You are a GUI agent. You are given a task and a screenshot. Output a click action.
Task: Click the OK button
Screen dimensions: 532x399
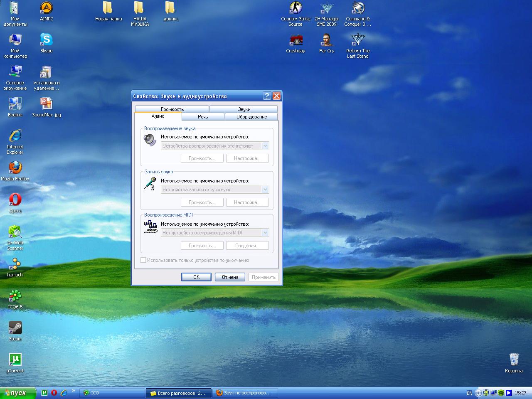pyautogui.click(x=196, y=277)
